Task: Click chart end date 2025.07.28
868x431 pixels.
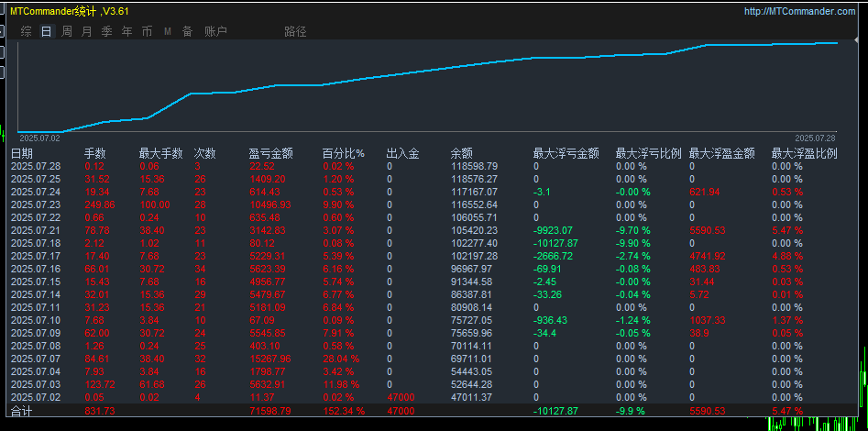Action: click(x=816, y=138)
